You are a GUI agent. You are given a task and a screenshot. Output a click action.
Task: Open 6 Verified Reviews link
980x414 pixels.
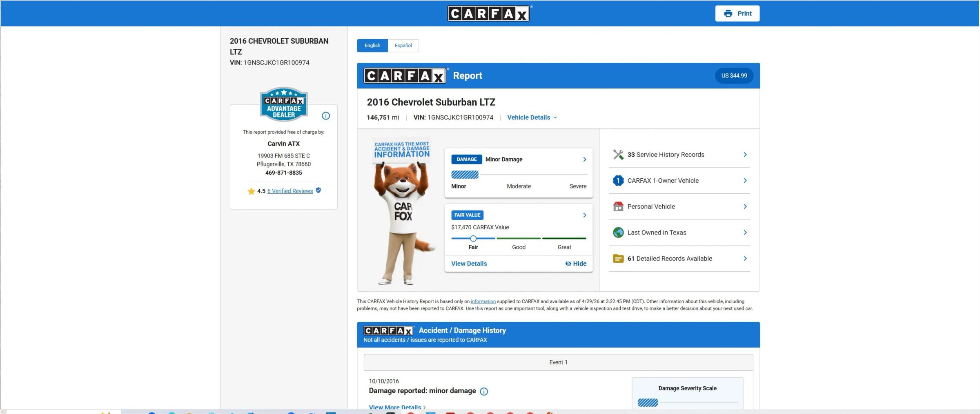pyautogui.click(x=290, y=191)
